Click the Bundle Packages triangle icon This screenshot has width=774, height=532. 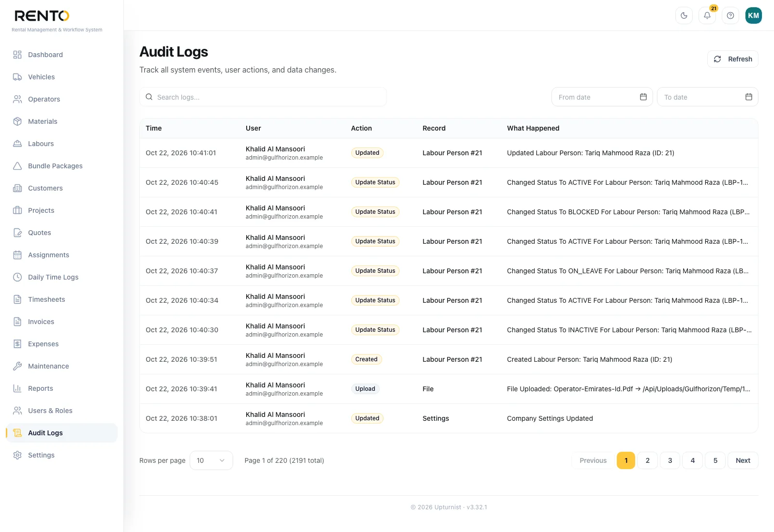pyautogui.click(x=17, y=166)
